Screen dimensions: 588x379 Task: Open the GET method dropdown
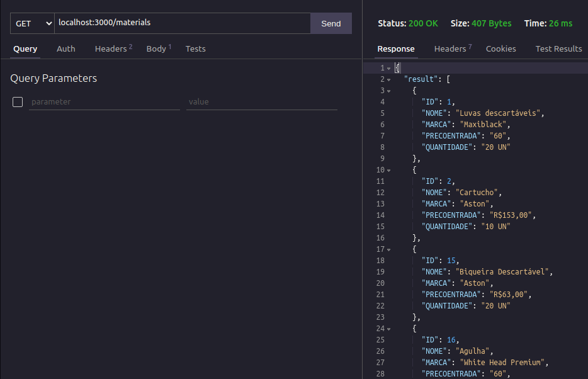pos(31,23)
